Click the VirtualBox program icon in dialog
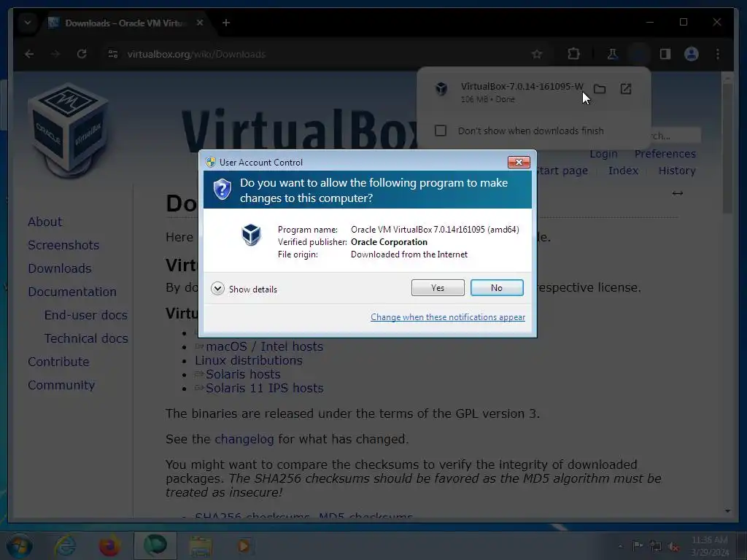The height and width of the screenshot is (560, 747). coord(251,235)
